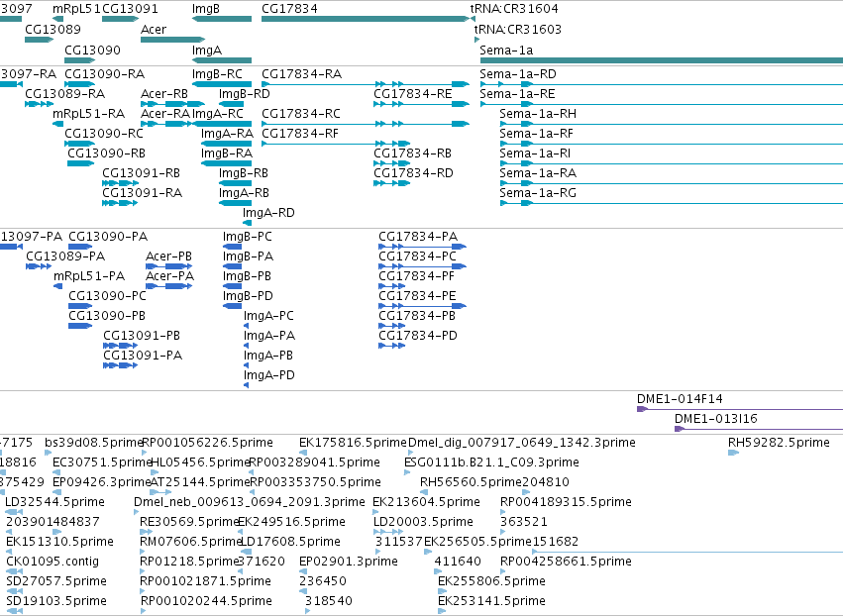Select the CG13089-RA transcript label
The height and width of the screenshot is (616, 843).
coord(65,94)
